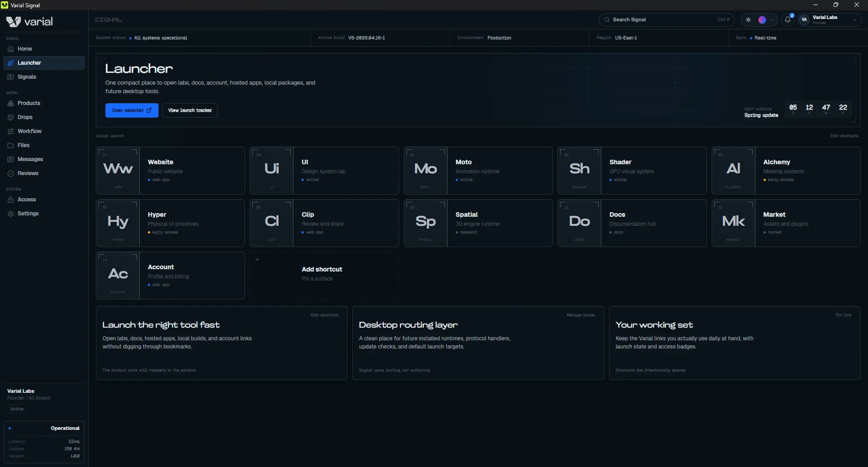Click the Search Signal input field
The width and height of the screenshot is (868, 467).
666,20
